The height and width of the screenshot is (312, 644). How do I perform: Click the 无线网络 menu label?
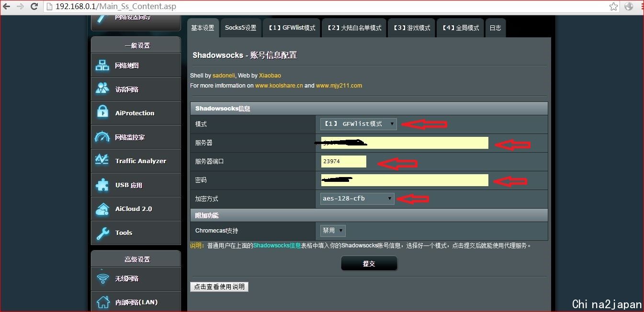tap(127, 279)
